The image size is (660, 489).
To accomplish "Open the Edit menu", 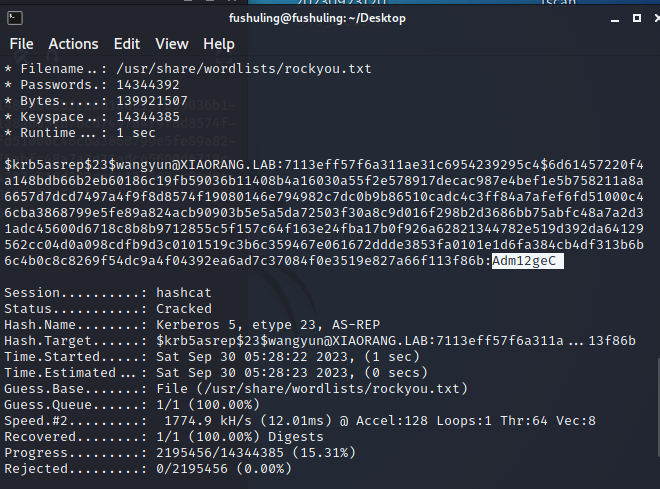I will 127,44.
